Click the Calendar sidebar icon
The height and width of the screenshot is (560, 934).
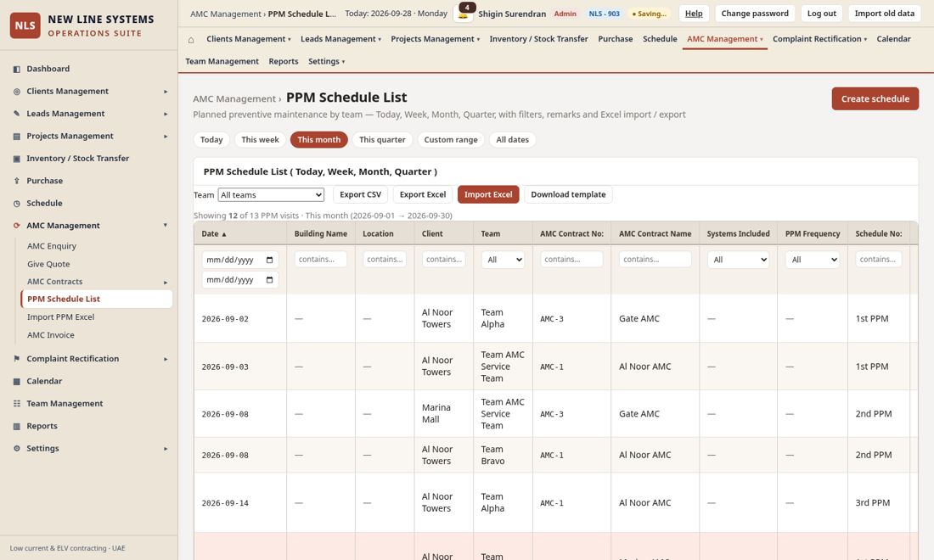click(17, 382)
